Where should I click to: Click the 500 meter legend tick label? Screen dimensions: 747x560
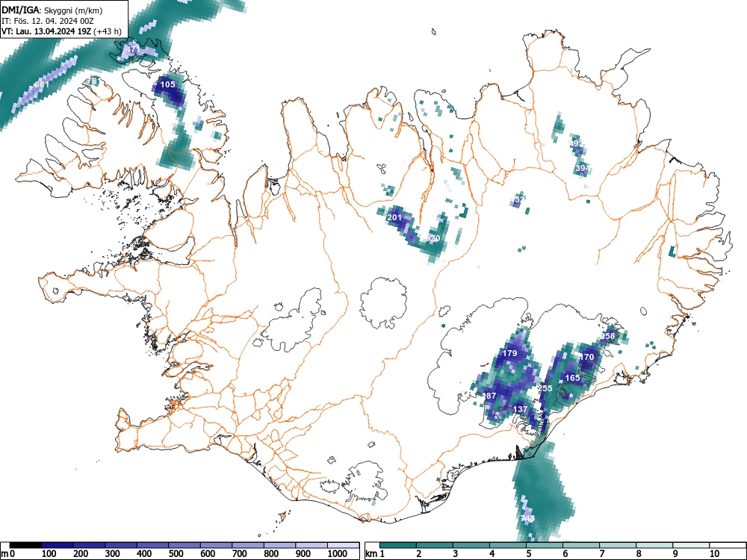[x=176, y=554]
